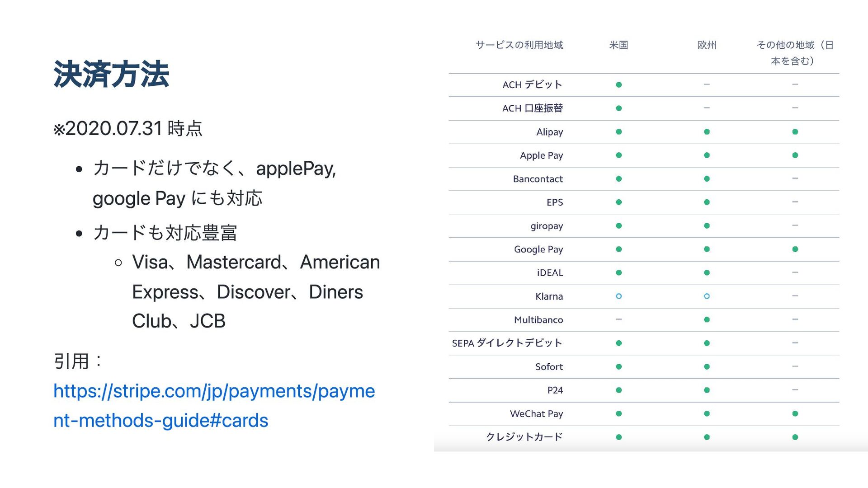Viewport: 868px width, 488px height.
Task: Select the クレジットカード row label
Action: [x=524, y=437]
